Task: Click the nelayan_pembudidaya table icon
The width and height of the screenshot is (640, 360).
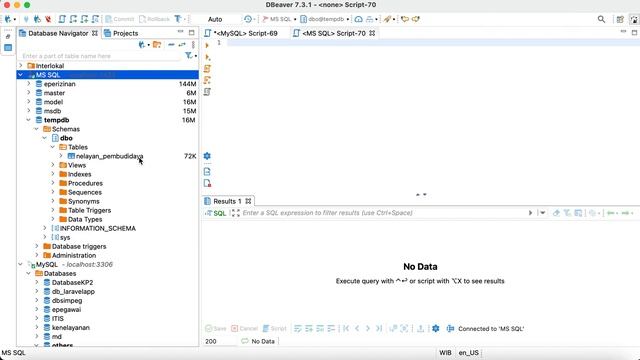Action: click(71, 156)
